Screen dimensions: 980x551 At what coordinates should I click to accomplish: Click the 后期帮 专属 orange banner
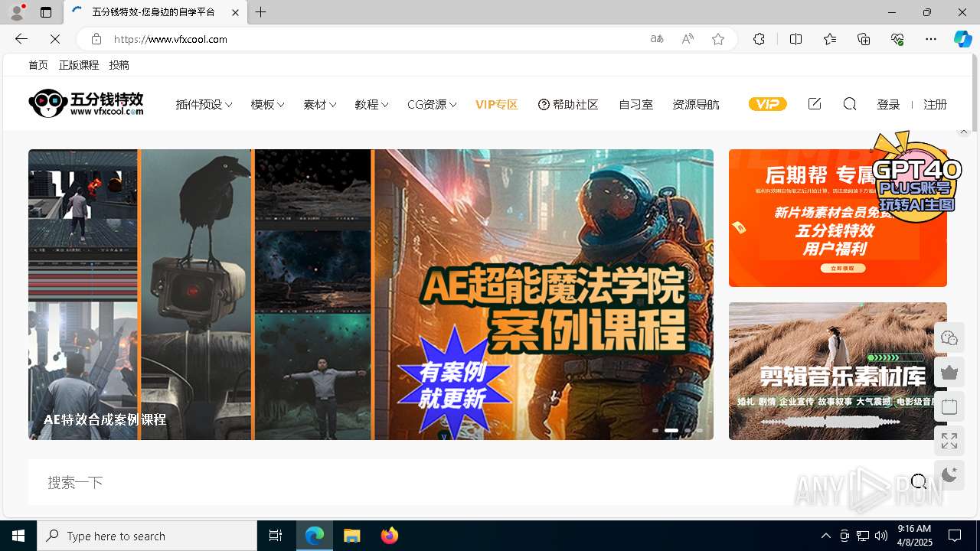pyautogui.click(x=838, y=218)
